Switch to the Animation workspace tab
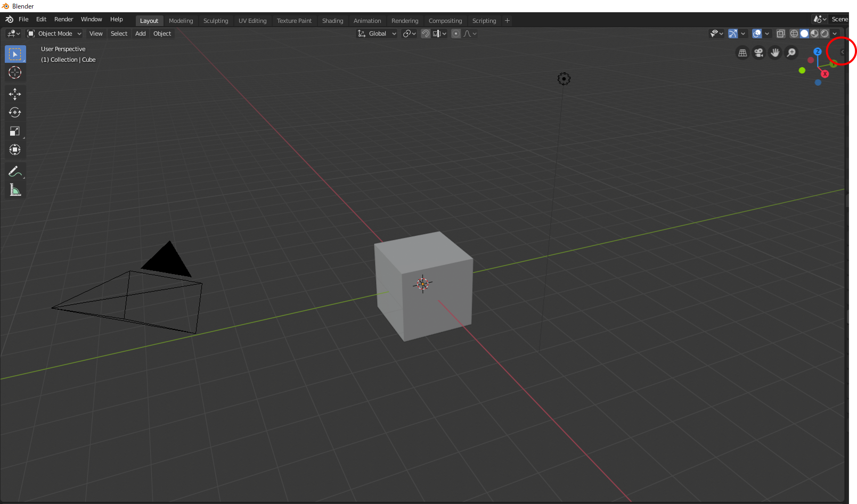Screen dimensions: 857x504 pyautogui.click(x=367, y=21)
